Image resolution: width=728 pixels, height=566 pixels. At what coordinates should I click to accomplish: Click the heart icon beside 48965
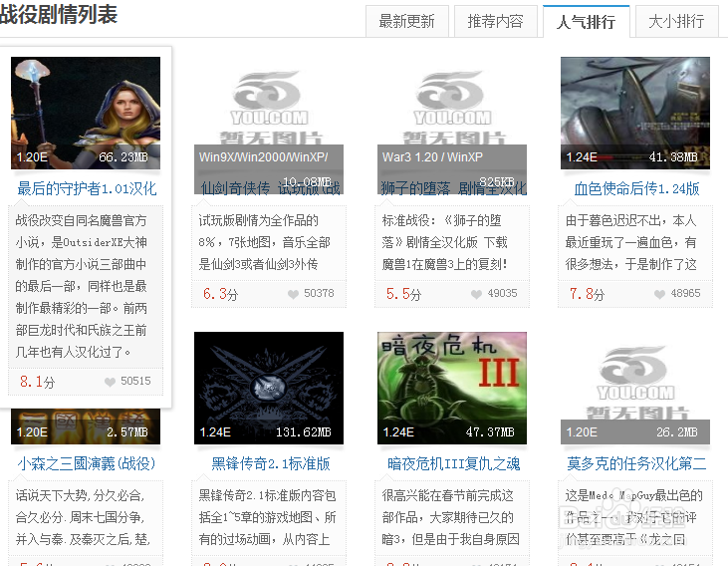659,294
